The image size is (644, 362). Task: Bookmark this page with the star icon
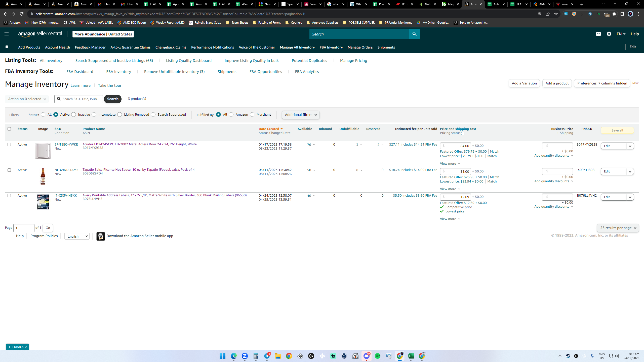click(556, 14)
